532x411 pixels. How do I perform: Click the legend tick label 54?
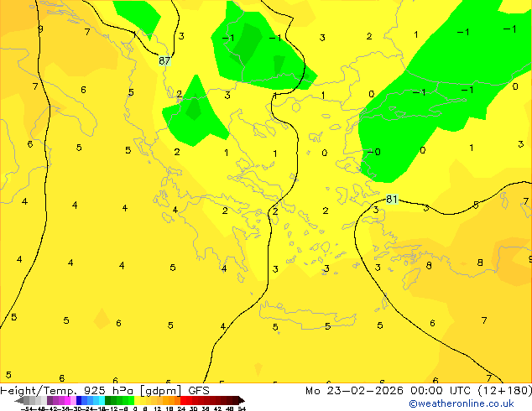point(242,408)
